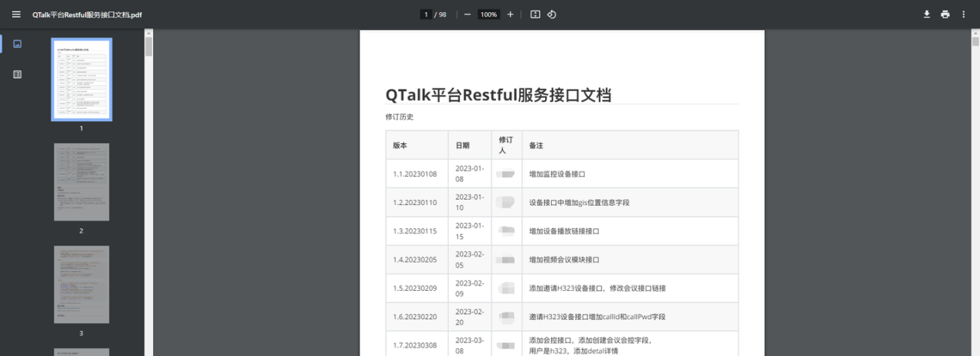Open the sidebar hamburger menu
The image size is (980, 356).
pyautogui.click(x=16, y=15)
